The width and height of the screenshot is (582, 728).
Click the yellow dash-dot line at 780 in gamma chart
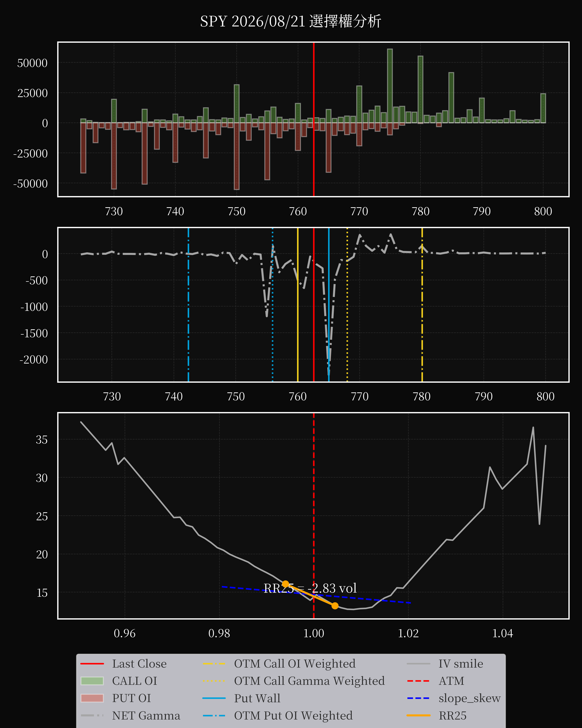pyautogui.click(x=422, y=305)
